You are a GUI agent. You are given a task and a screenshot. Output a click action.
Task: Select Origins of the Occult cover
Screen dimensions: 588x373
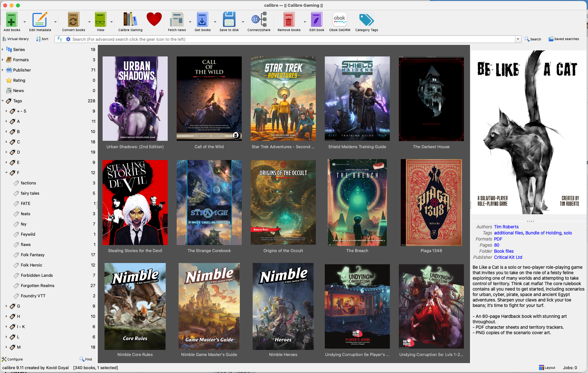283,202
